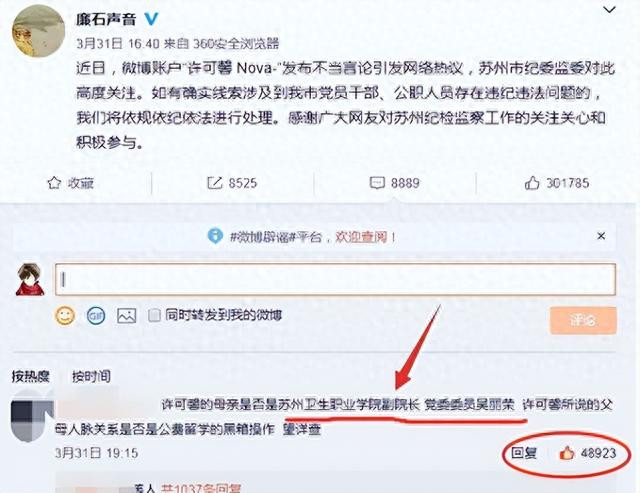640x493 pixels.
Task: Click the blue verified V badge
Action: point(151,18)
